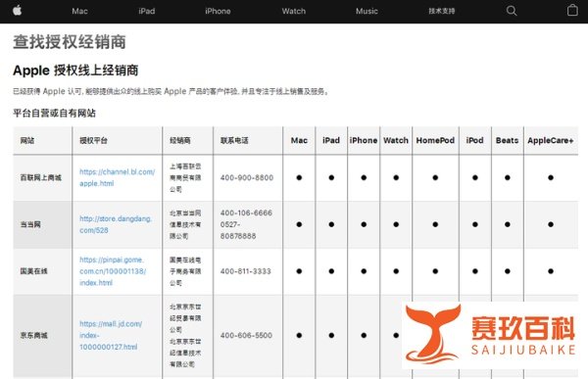Screen dimensions: 588x379
Task: Click phone number 400-811-3333
Action: click(246, 271)
